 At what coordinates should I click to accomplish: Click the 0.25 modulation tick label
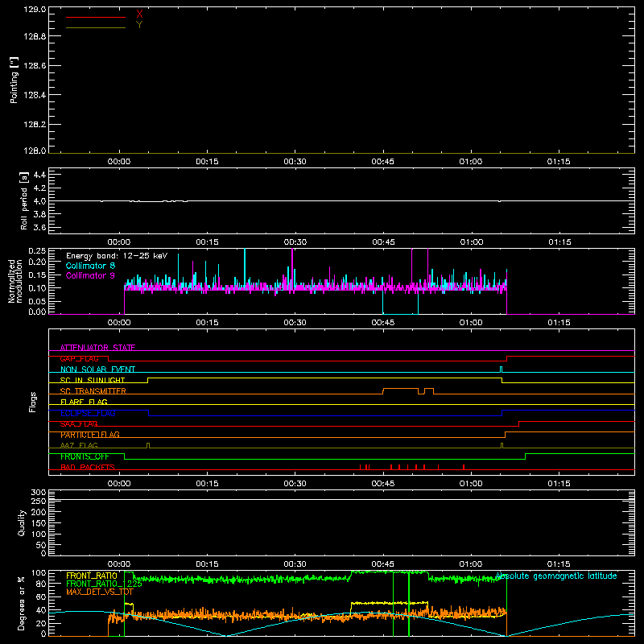(x=37, y=251)
